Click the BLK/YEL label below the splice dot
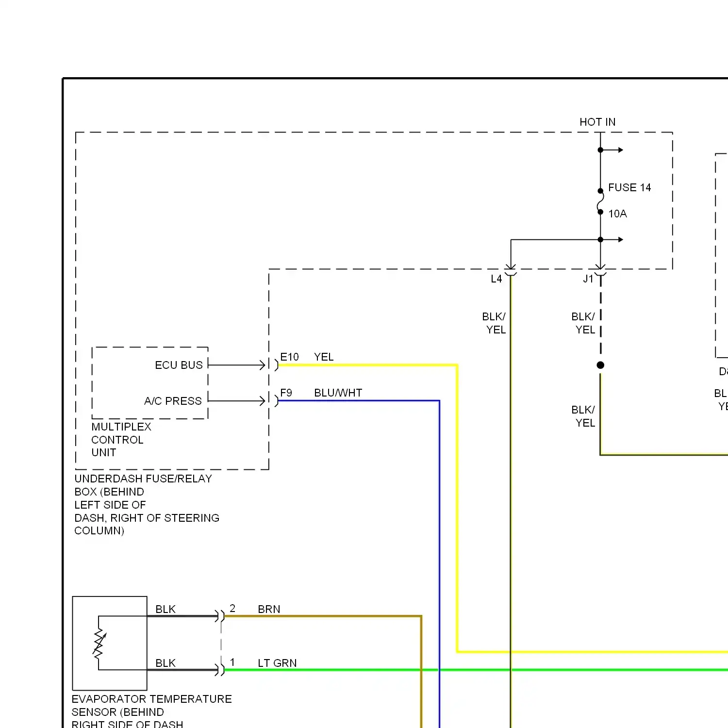728x728 pixels. coord(583,416)
